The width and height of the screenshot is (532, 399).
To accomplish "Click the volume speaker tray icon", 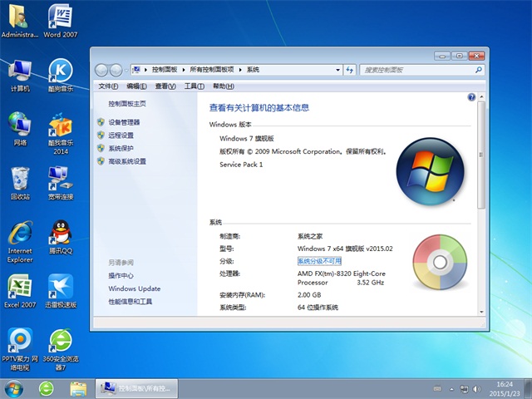I will pyautogui.click(x=476, y=389).
